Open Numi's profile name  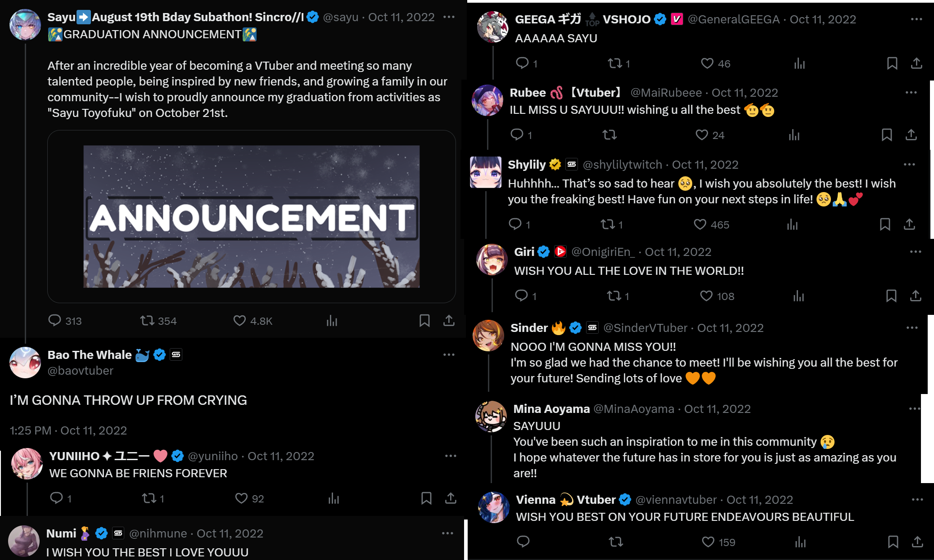tap(61, 533)
